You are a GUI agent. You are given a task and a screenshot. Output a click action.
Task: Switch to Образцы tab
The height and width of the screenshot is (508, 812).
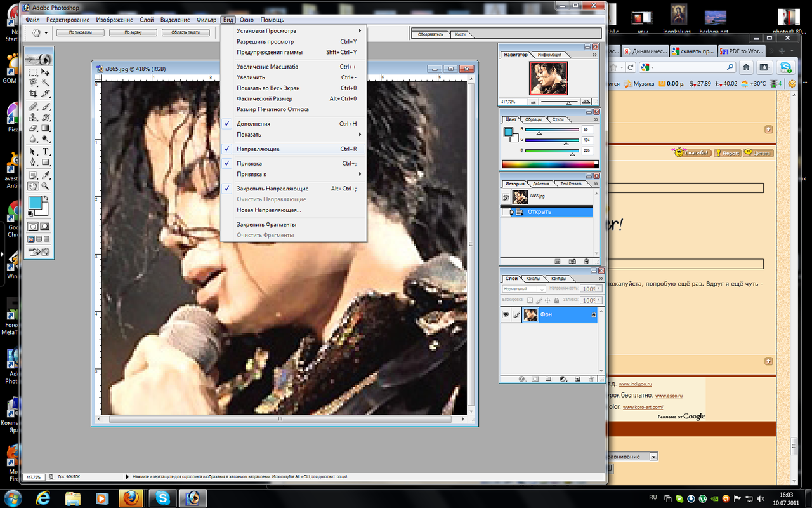[534, 119]
